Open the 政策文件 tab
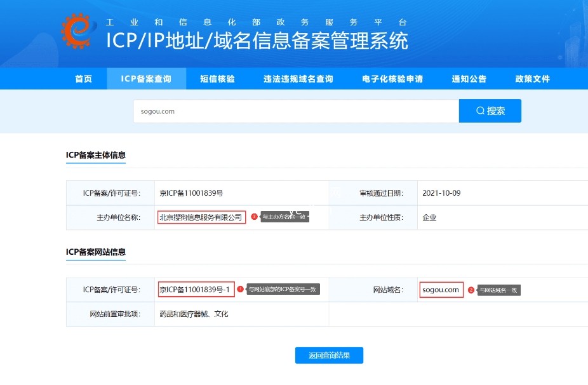 pyautogui.click(x=533, y=79)
